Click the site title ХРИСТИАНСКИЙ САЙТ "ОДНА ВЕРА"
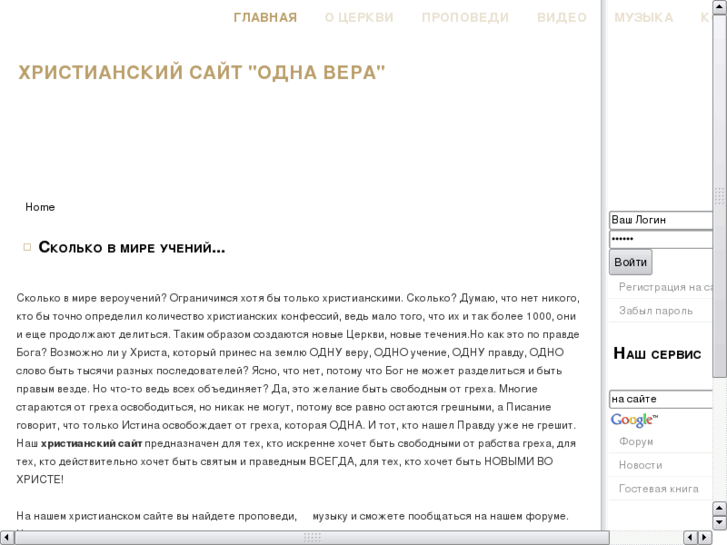The height and width of the screenshot is (545, 727). pyautogui.click(x=202, y=72)
